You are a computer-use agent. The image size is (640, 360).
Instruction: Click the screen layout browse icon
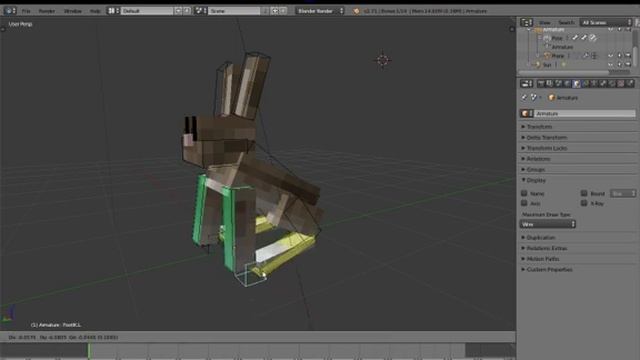[x=113, y=11]
